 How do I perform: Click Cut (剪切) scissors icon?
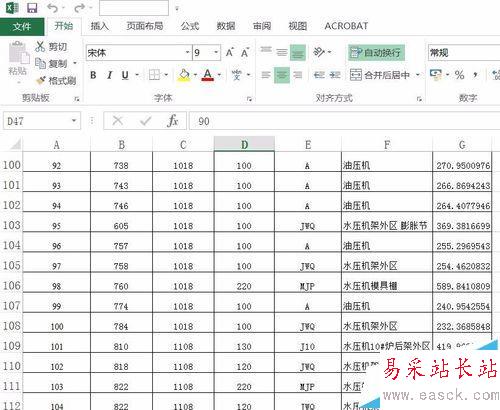coord(40,46)
